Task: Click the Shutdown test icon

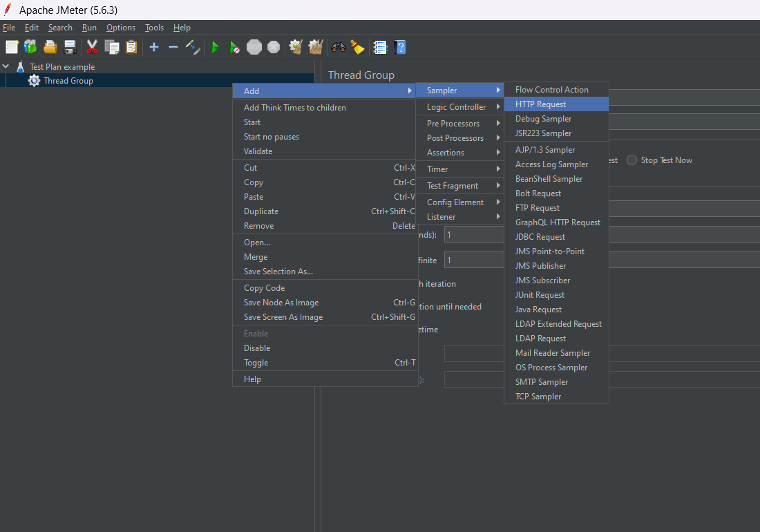Action: point(274,47)
